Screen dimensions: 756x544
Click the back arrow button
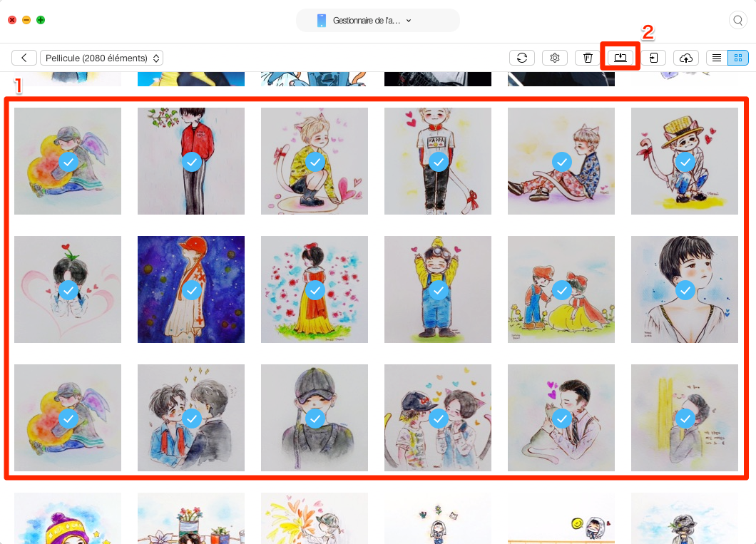click(x=24, y=58)
